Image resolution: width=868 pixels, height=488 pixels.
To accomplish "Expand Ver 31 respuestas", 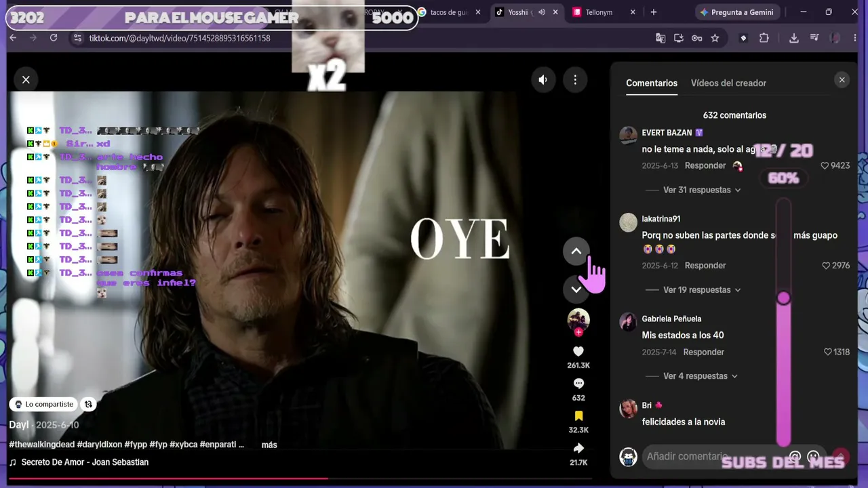I will 702,190.
